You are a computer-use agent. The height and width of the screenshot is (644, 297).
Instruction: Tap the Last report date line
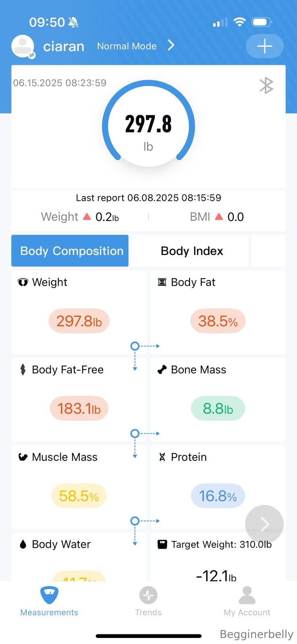[148, 198]
